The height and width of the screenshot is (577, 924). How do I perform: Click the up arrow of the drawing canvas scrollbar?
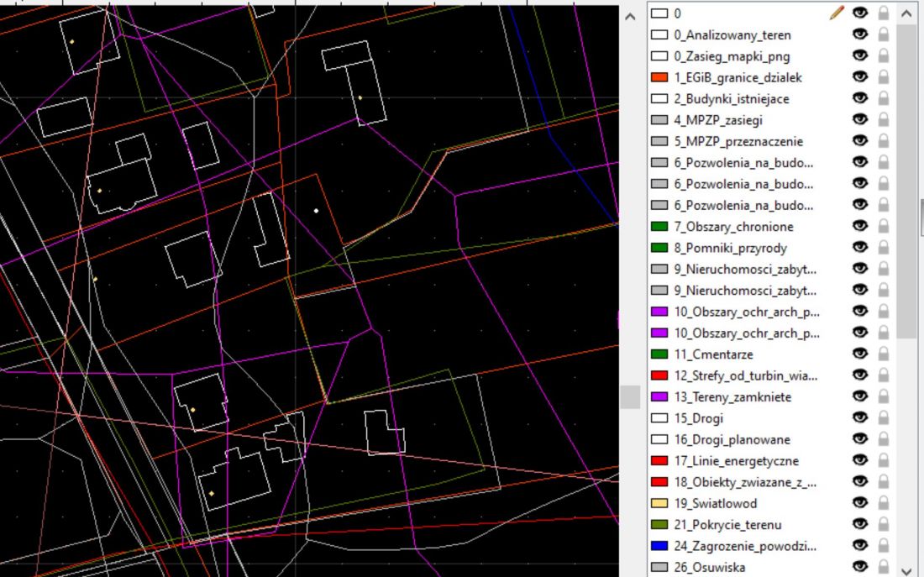[x=630, y=17]
